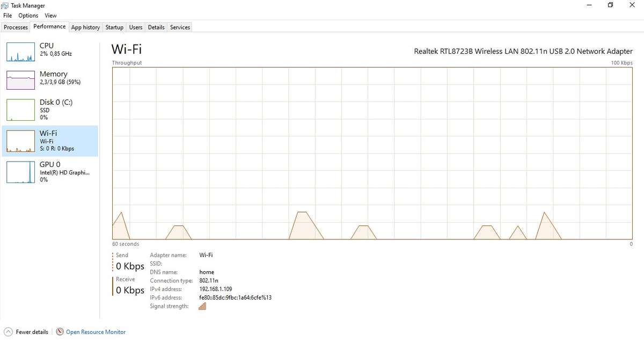Open the File menu

point(8,16)
